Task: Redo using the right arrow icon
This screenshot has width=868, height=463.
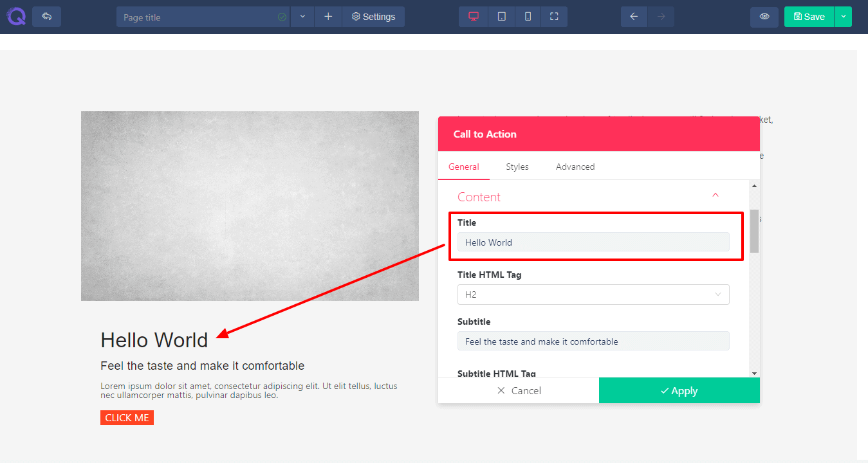Action: click(x=661, y=17)
